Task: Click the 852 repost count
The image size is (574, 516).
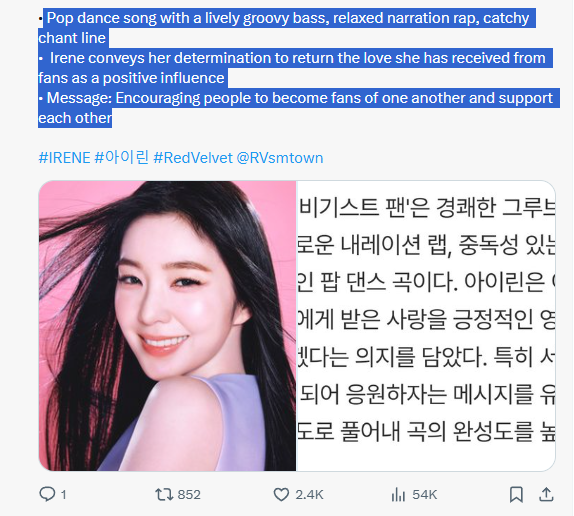Action: coord(189,495)
